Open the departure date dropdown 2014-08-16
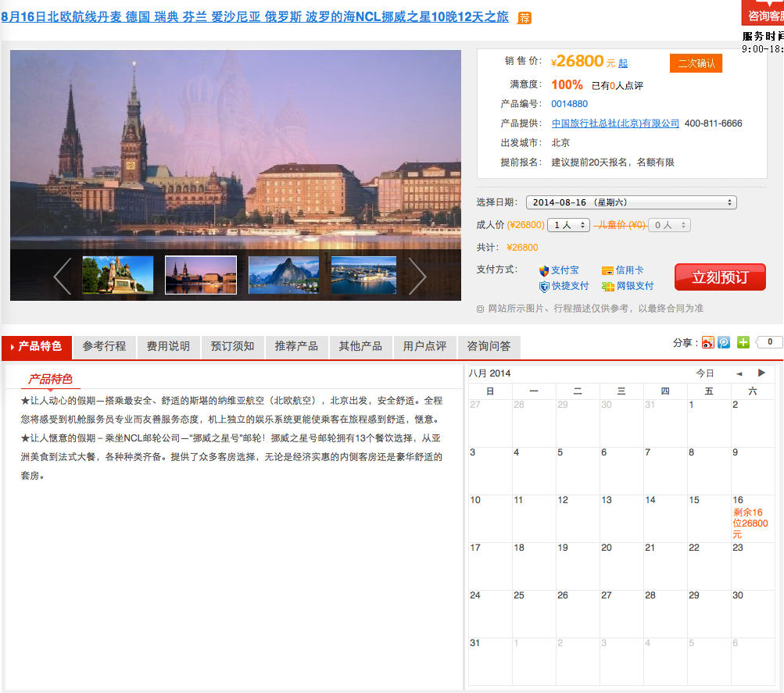 pyautogui.click(x=631, y=202)
